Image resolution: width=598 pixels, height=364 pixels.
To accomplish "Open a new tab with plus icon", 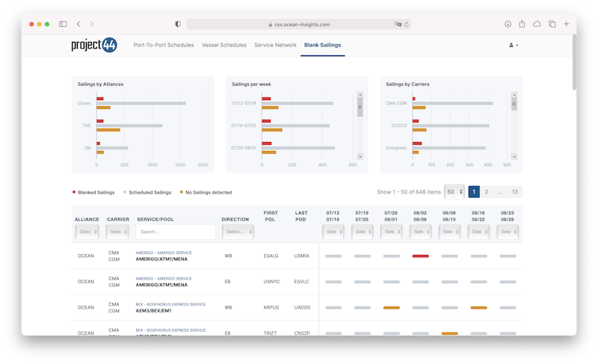I will click(x=567, y=24).
